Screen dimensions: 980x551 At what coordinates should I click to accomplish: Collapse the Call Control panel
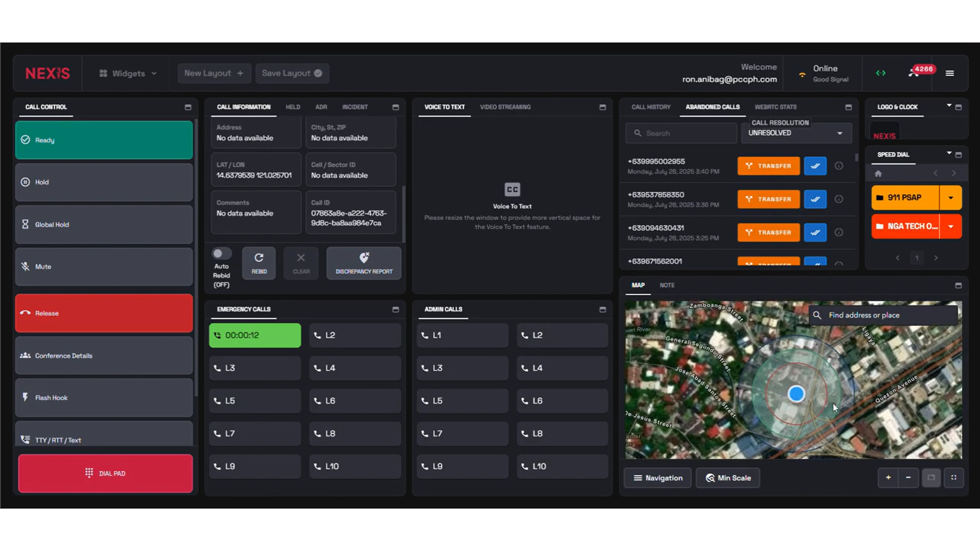pyautogui.click(x=188, y=107)
